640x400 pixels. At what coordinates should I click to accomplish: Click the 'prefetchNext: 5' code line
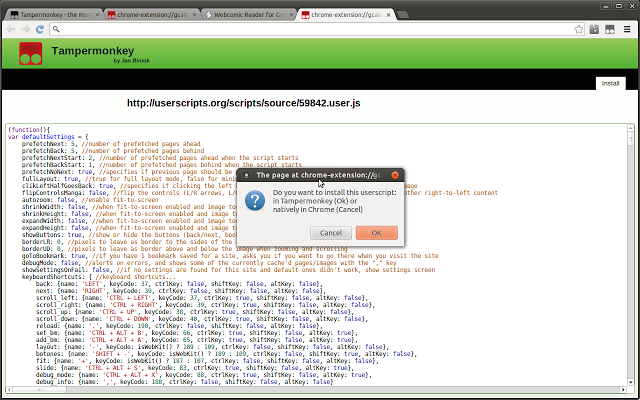111,144
